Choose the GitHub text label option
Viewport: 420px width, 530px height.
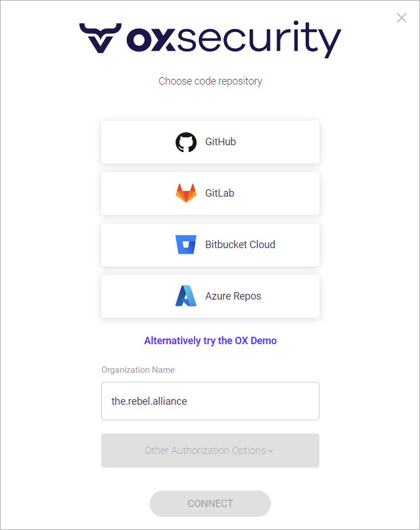point(221,142)
